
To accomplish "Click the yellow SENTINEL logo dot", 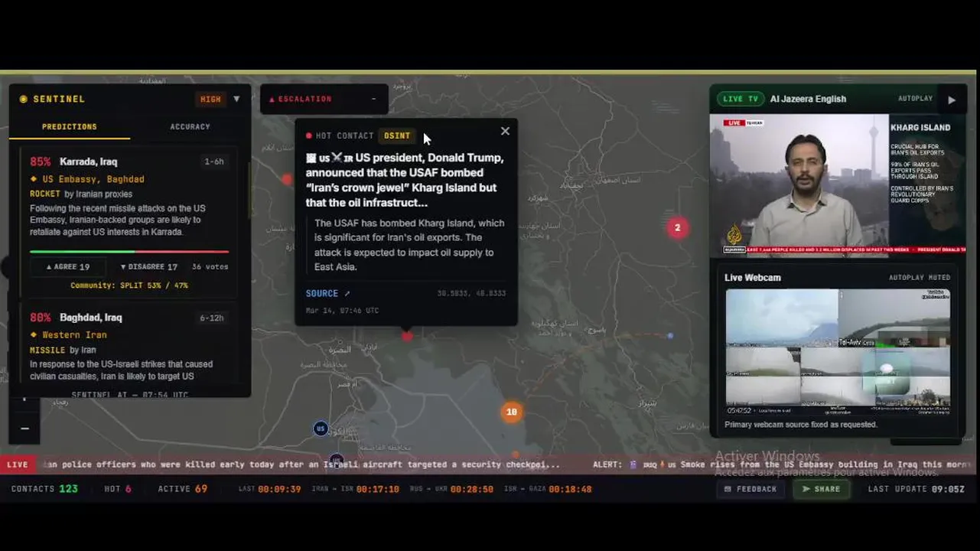I will click(24, 99).
